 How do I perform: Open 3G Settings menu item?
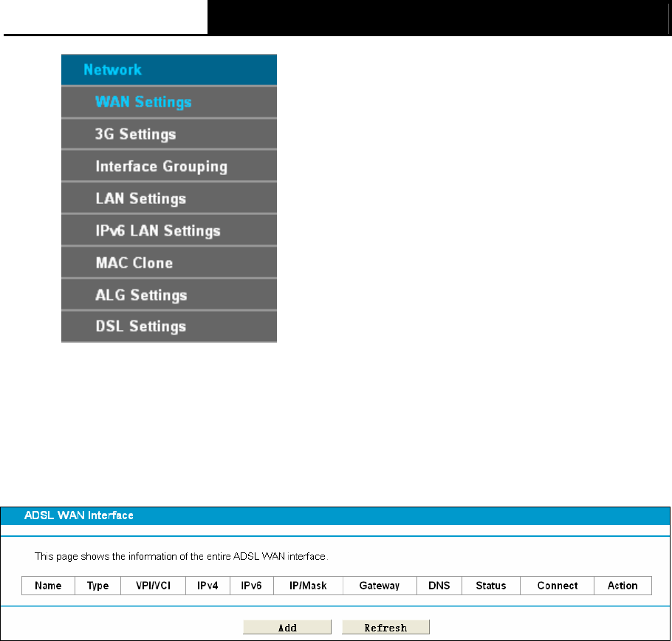pyautogui.click(x=169, y=134)
